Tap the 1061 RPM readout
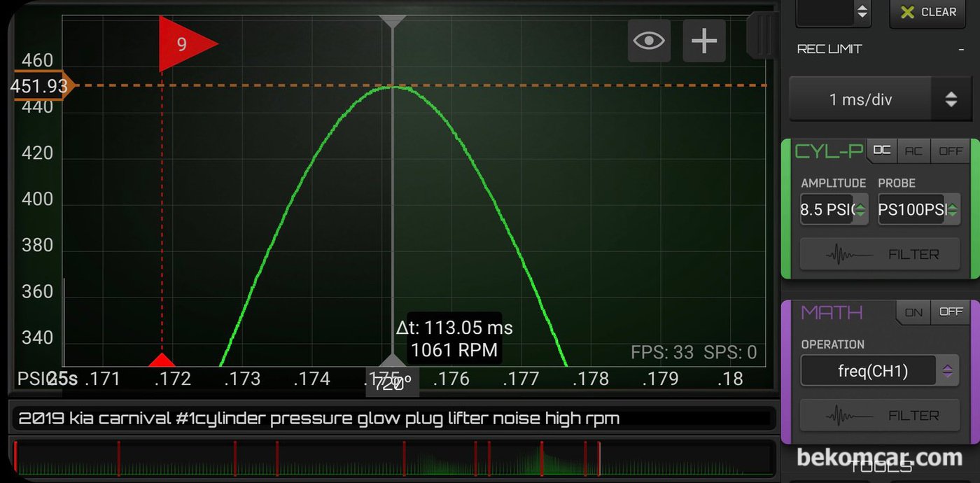The image size is (980, 483). [454, 350]
